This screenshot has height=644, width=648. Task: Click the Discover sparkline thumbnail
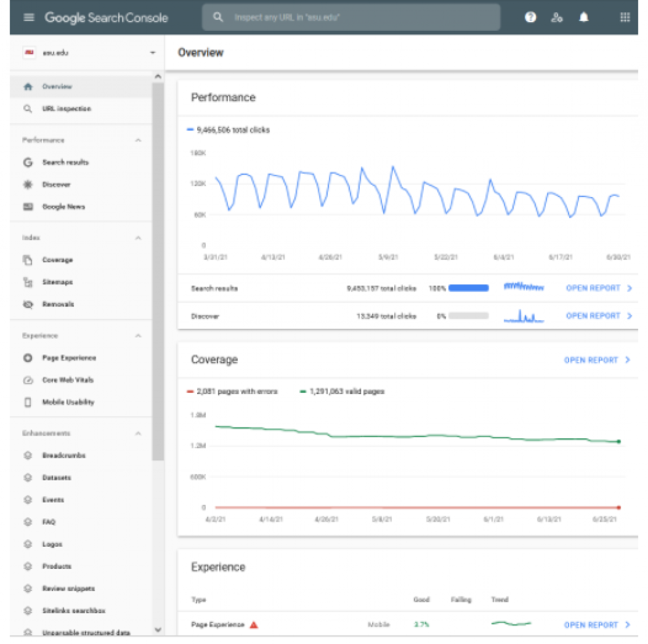point(523,316)
